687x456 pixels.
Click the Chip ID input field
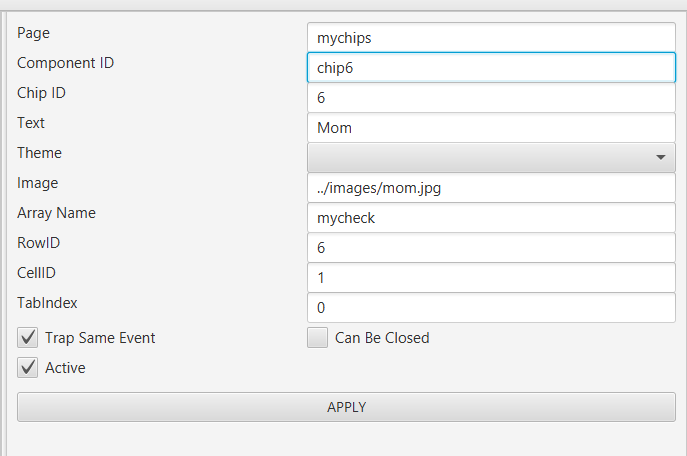tap(491, 98)
